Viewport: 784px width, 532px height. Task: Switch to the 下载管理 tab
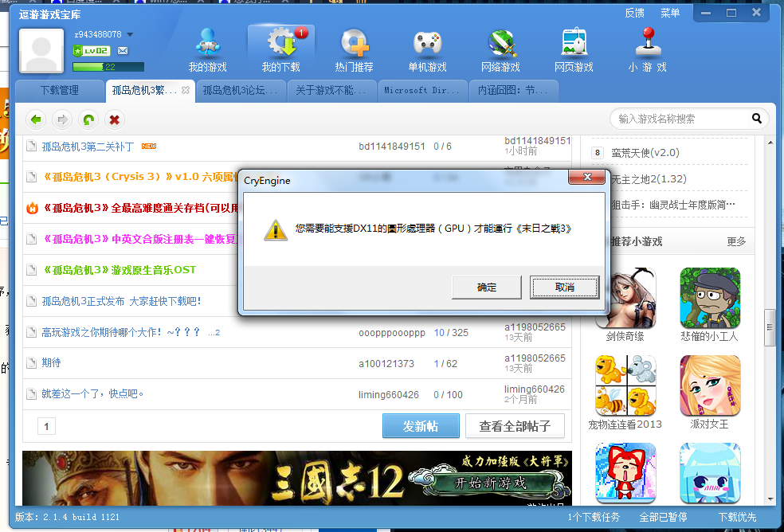(60, 91)
